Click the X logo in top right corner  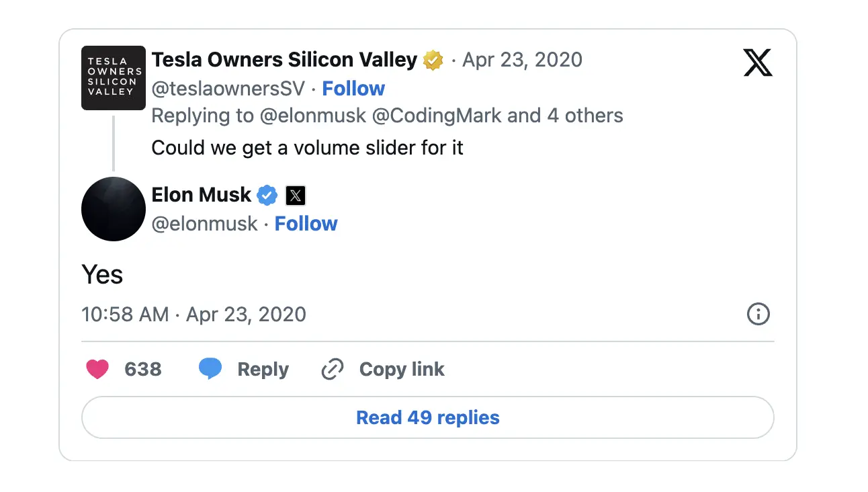pos(758,63)
